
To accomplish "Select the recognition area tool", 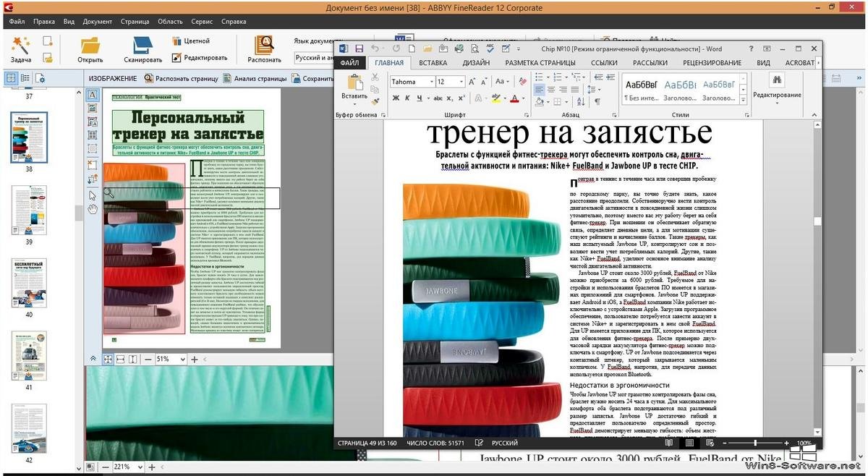I will (93, 148).
